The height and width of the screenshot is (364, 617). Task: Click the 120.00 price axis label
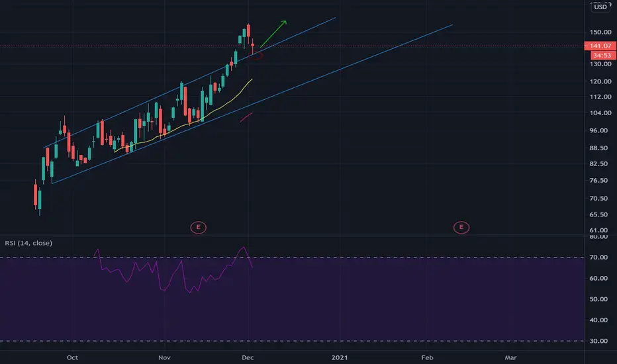click(x=600, y=81)
